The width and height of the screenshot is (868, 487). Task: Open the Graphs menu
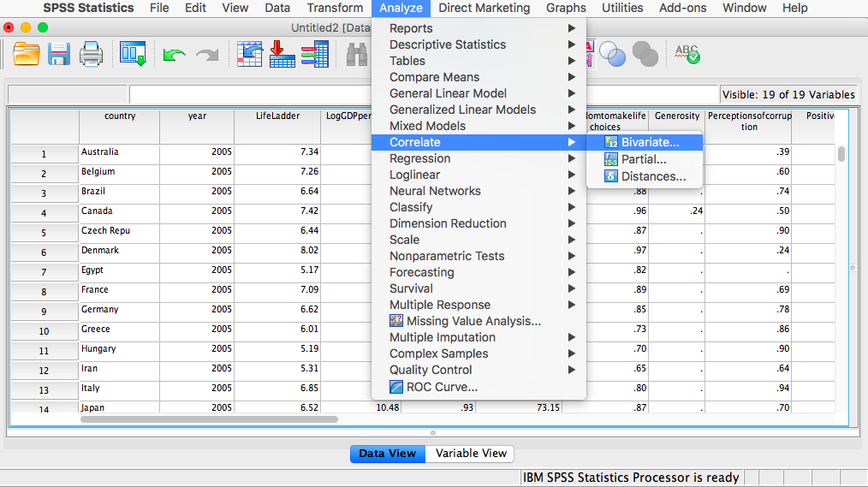click(x=566, y=8)
